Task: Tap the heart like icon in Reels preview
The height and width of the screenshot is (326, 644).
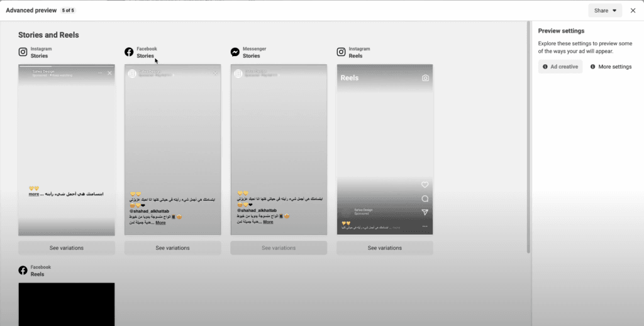Action: click(425, 185)
